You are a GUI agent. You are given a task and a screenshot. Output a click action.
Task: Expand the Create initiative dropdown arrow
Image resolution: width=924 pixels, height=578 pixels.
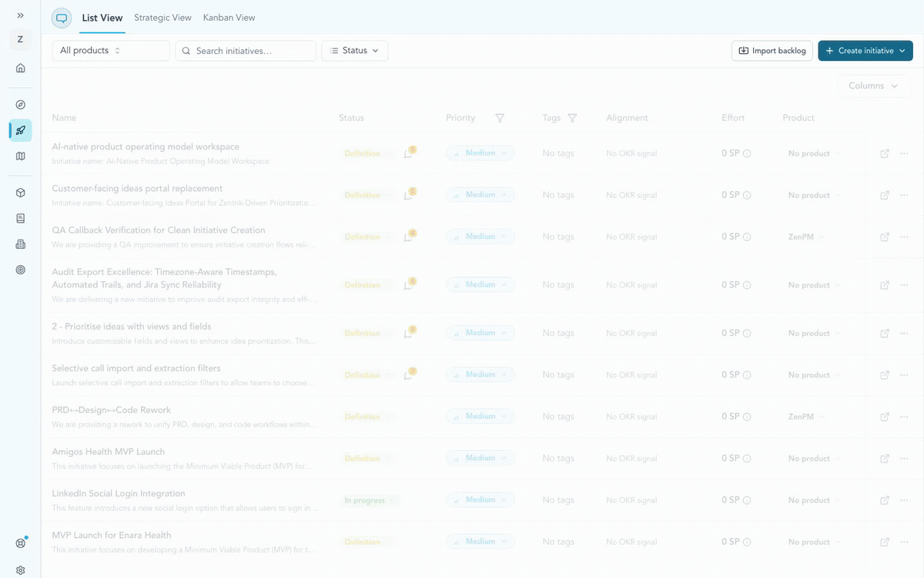pos(902,51)
